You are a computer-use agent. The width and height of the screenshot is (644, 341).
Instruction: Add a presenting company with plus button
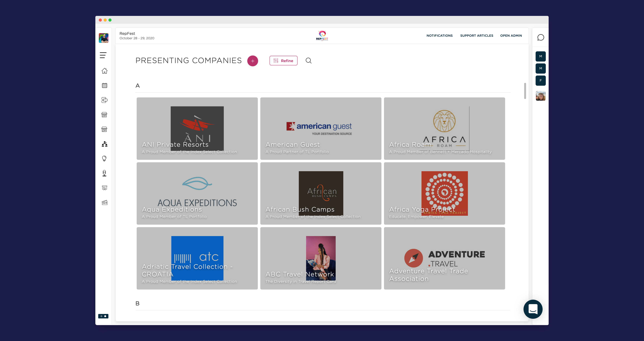[253, 61]
